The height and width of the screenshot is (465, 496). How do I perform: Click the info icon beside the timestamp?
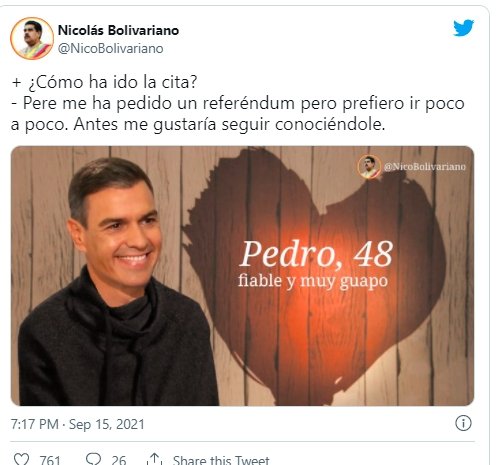463,423
